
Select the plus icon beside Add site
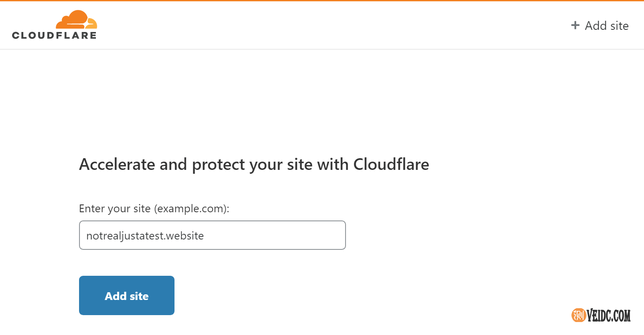point(575,25)
